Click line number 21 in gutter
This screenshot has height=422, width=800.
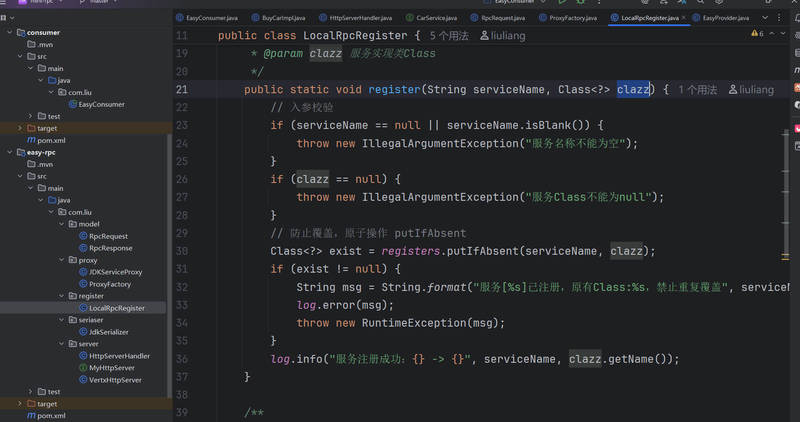(182, 89)
